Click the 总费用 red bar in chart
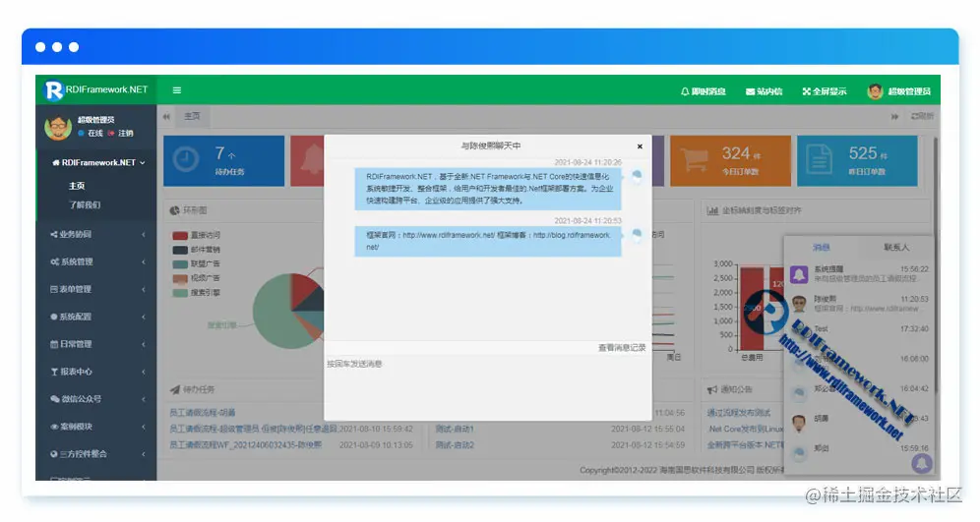Image resolution: width=980 pixels, height=522 pixels. pos(752,309)
